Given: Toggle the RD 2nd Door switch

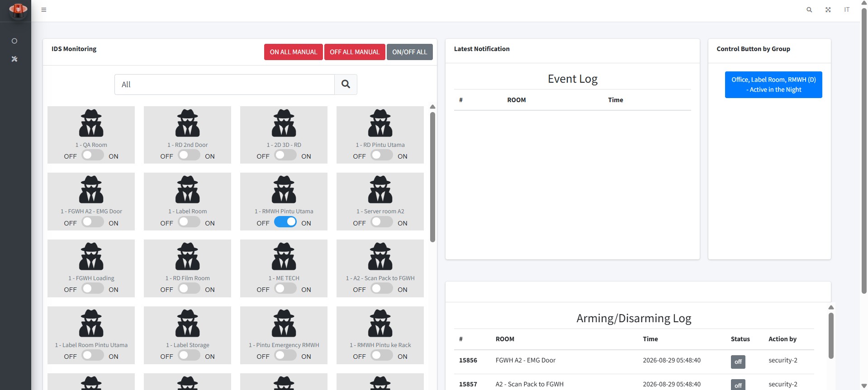Looking at the screenshot, I should pyautogui.click(x=189, y=155).
